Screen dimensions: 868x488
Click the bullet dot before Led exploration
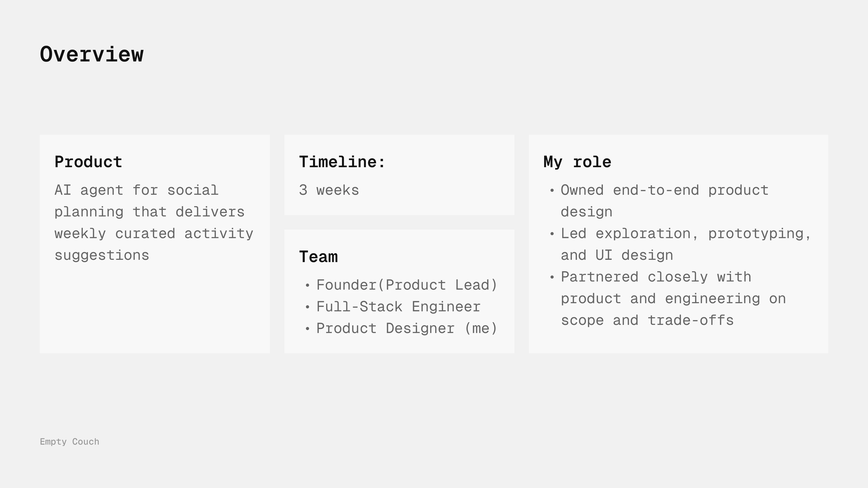(552, 234)
